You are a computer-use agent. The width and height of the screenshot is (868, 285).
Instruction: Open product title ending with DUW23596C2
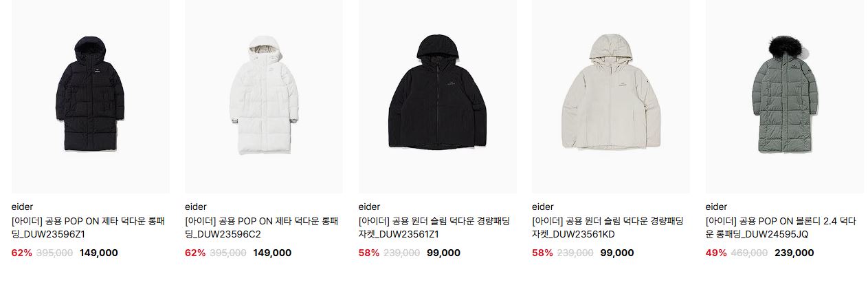[262, 228]
